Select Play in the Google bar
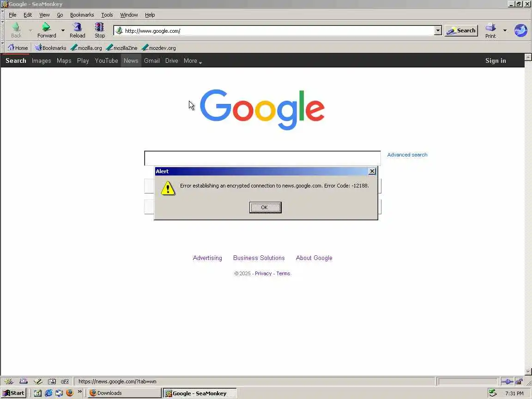This screenshot has width=532, height=399. (x=83, y=61)
